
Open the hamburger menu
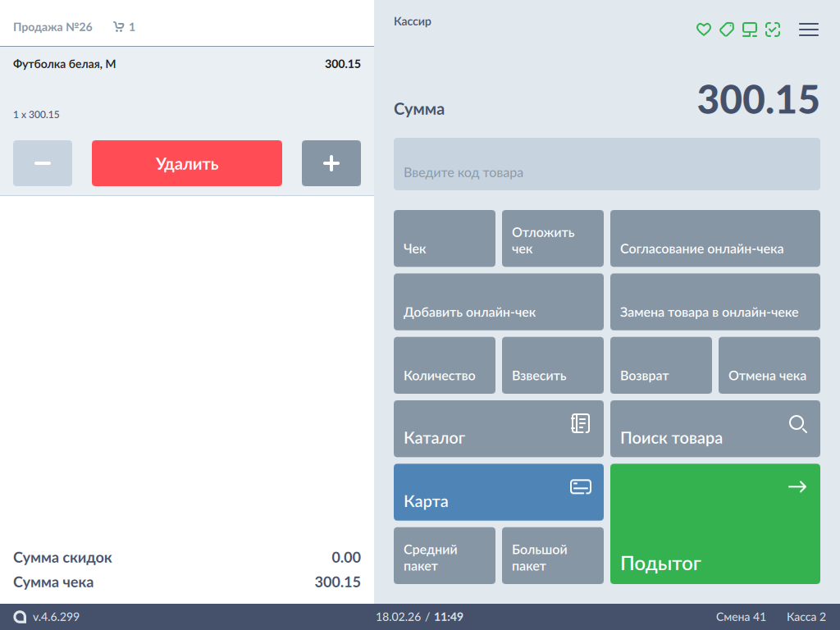point(809,30)
